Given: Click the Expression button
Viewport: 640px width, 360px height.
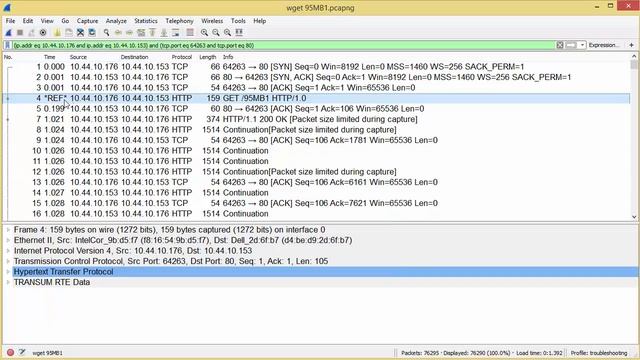Looking at the screenshot, I should [x=604, y=45].
